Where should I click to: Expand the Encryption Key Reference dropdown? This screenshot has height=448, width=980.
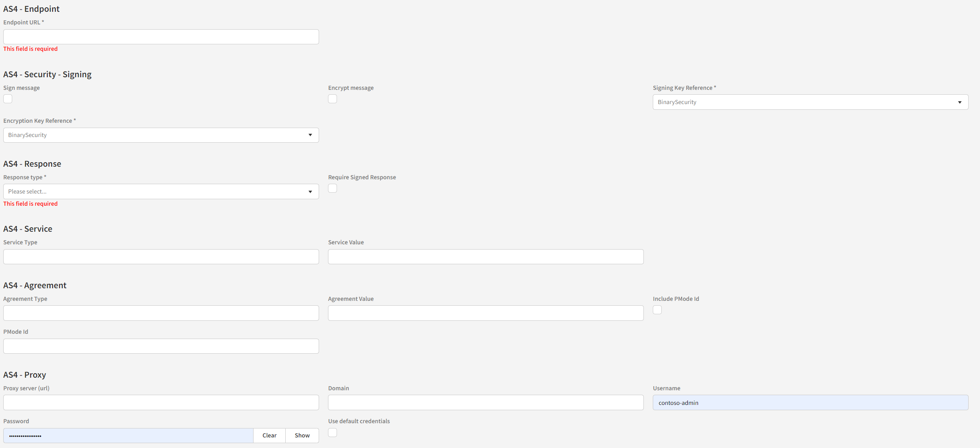click(161, 135)
